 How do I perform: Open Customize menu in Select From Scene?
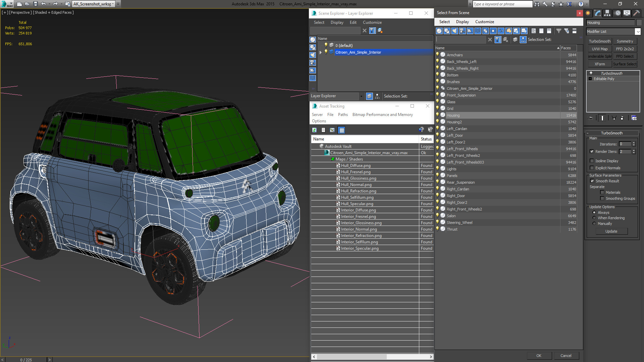[484, 22]
